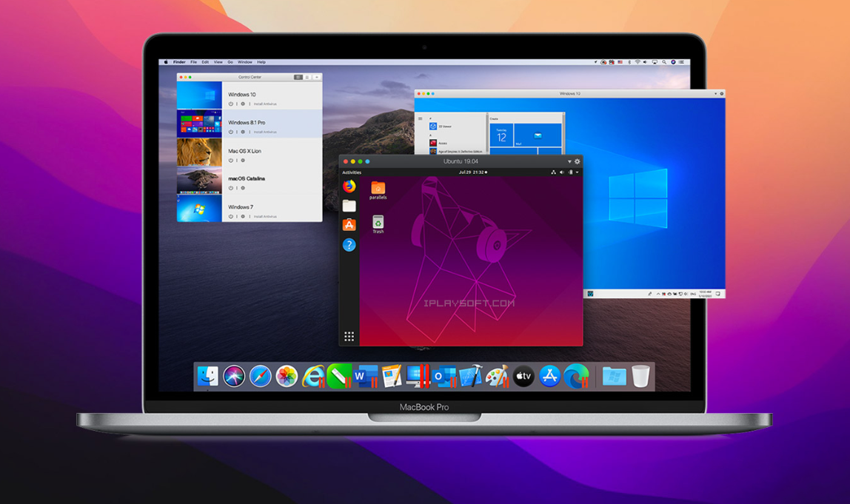Open the Go menu

[x=230, y=62]
